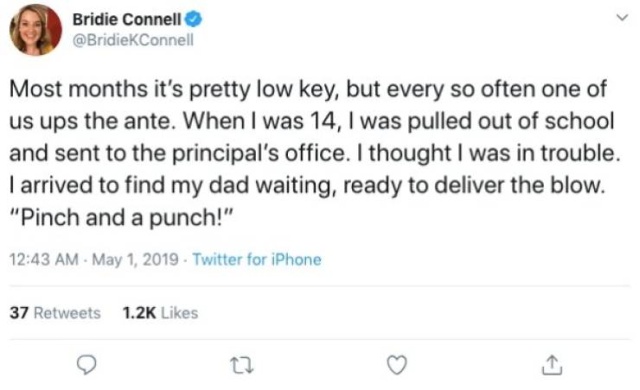The image size is (640, 390).
Task: View the 1.2K Likes list
Action: coord(160,313)
